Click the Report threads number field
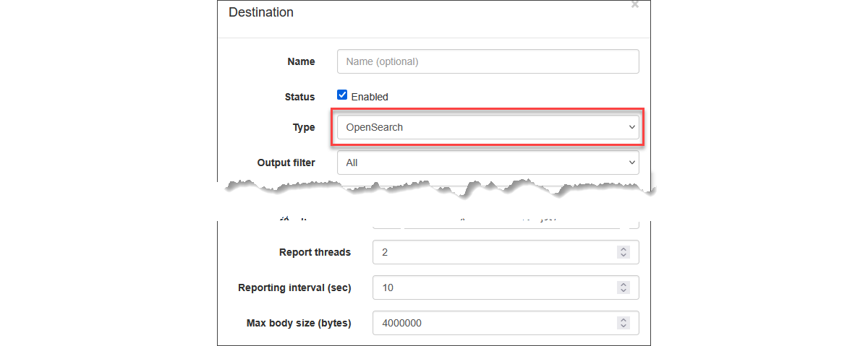 (x=492, y=253)
